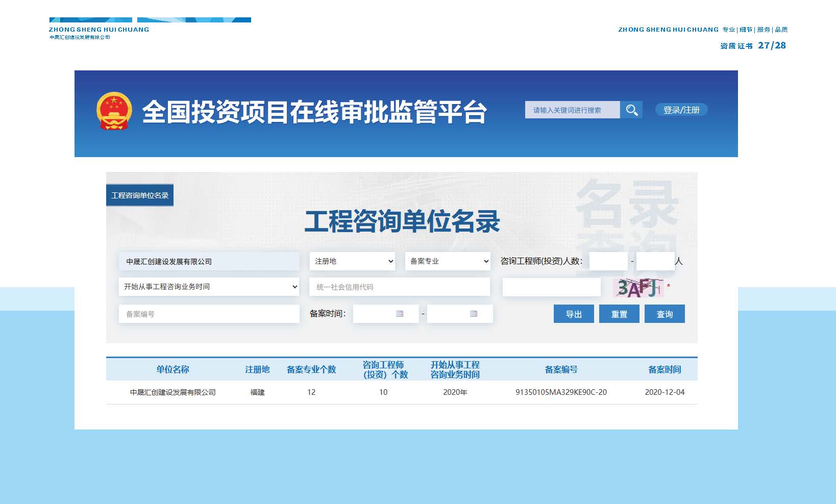Screen dimensions: 836x504
Task: Click minimum 咨询工程师 count field
Action: [x=608, y=261]
